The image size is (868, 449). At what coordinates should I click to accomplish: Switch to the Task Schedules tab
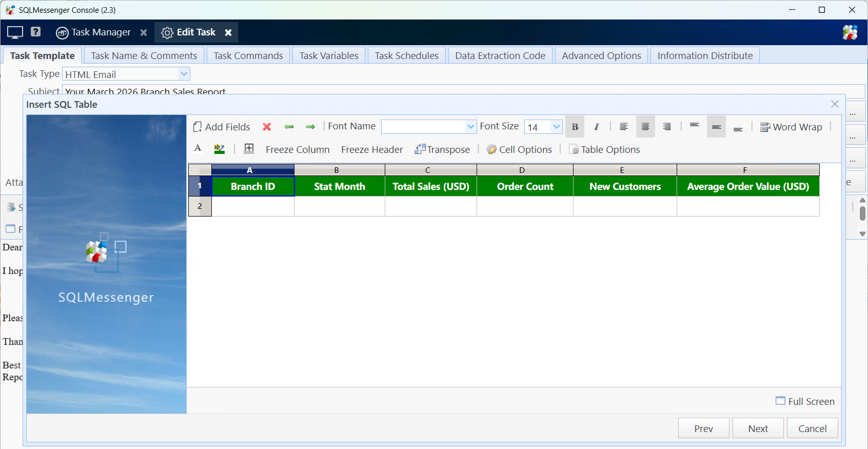pyautogui.click(x=406, y=55)
